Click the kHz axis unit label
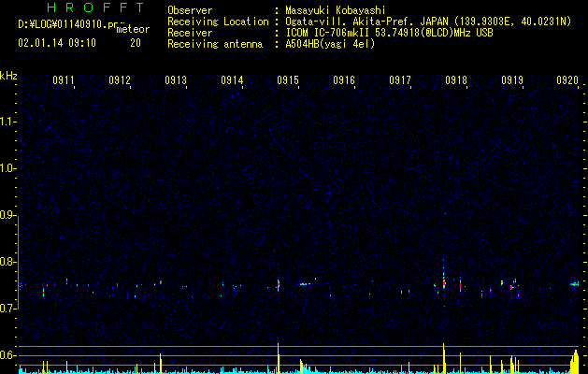This screenshot has height=374, width=588. (8, 76)
